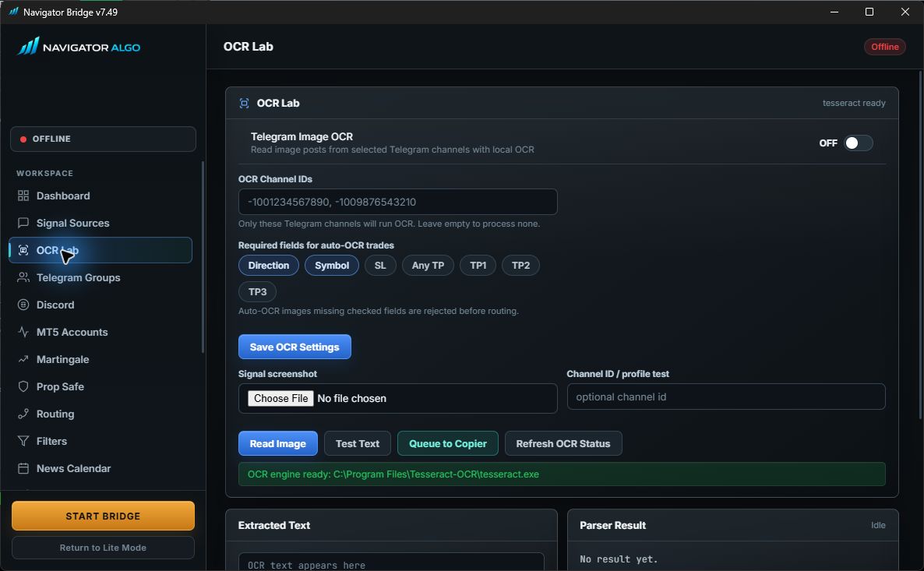Image resolution: width=924 pixels, height=571 pixels.
Task: Enable the TP3 required field chip
Action: tap(258, 291)
